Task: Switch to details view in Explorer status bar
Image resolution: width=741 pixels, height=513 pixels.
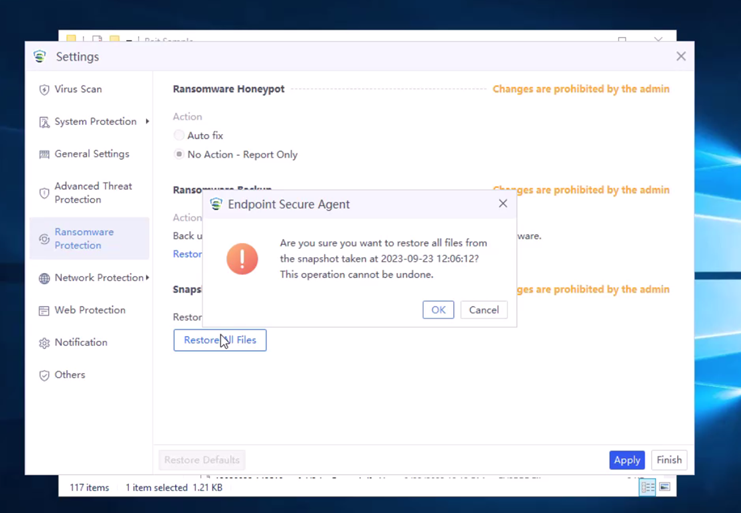Action: click(648, 488)
